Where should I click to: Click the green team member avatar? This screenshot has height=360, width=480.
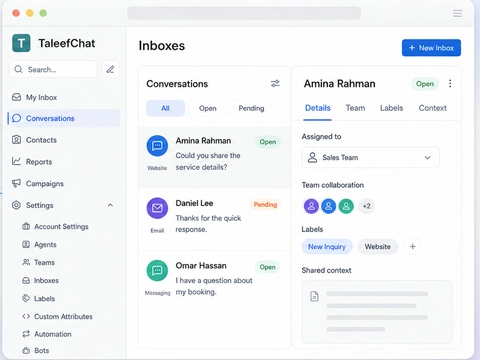click(x=346, y=206)
